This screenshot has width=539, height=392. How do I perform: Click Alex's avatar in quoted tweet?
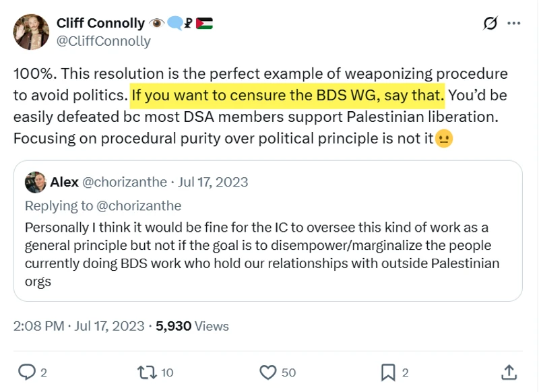pos(35,182)
